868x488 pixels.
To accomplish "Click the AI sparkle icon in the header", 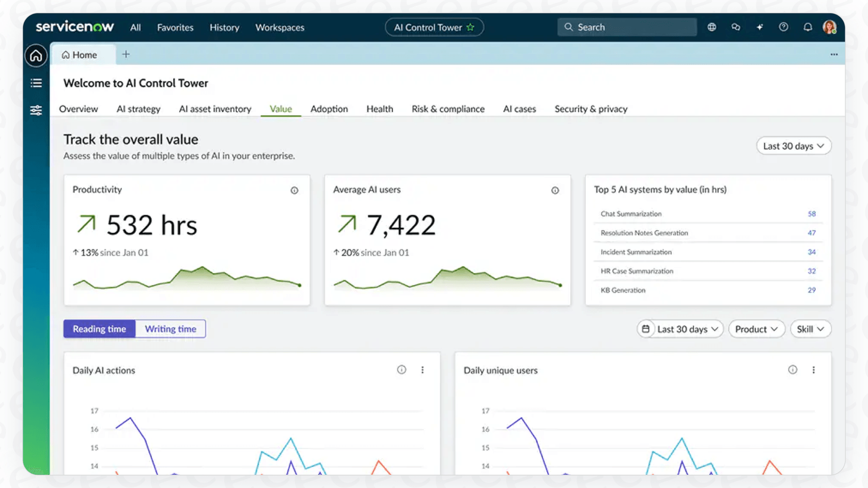I will pos(760,27).
